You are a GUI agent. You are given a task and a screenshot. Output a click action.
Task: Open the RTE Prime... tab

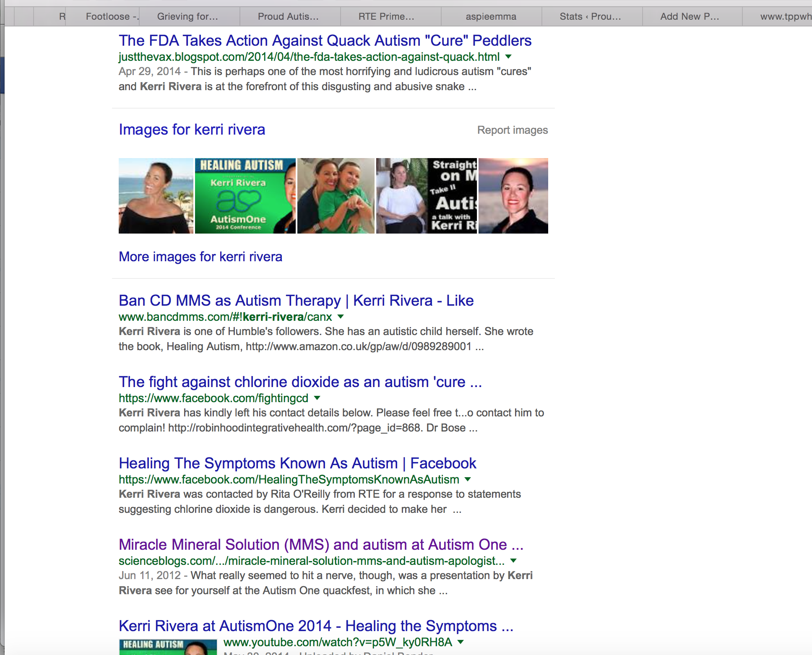pyautogui.click(x=390, y=16)
